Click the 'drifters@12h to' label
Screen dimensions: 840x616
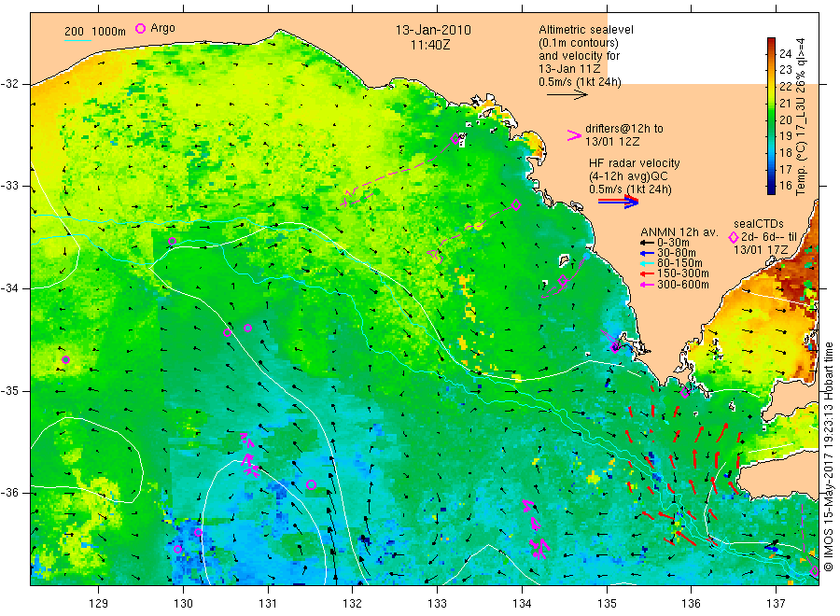pyautogui.click(x=624, y=129)
